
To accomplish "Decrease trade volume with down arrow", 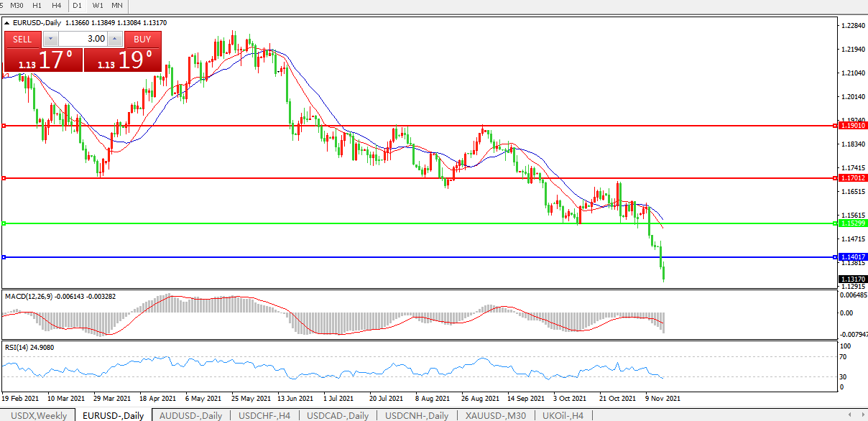I will (x=51, y=39).
